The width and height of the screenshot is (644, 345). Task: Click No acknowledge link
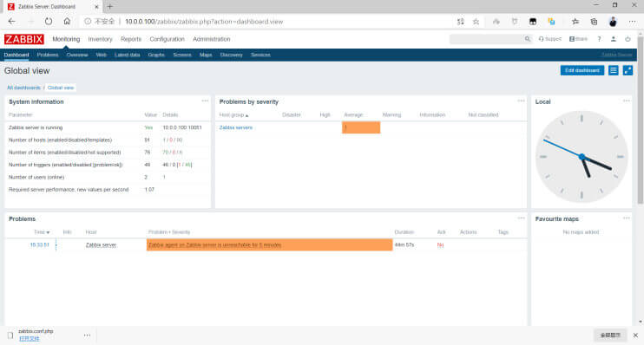coord(440,245)
